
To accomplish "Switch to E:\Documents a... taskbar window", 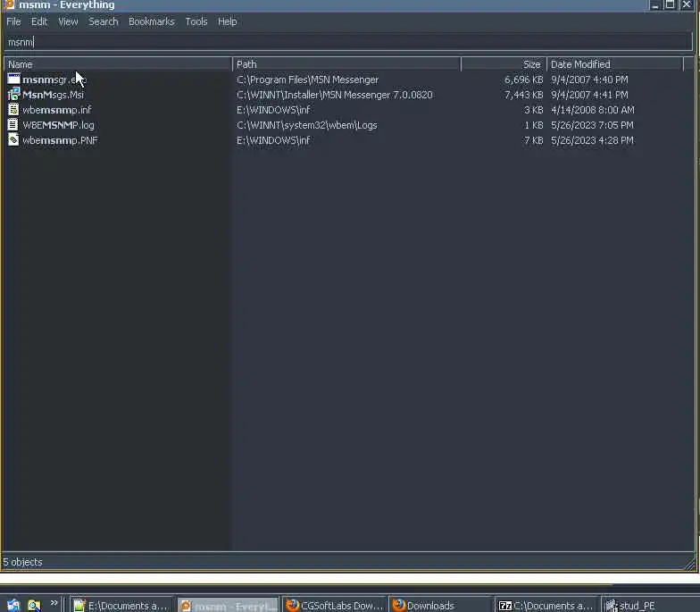I will [x=121, y=606].
